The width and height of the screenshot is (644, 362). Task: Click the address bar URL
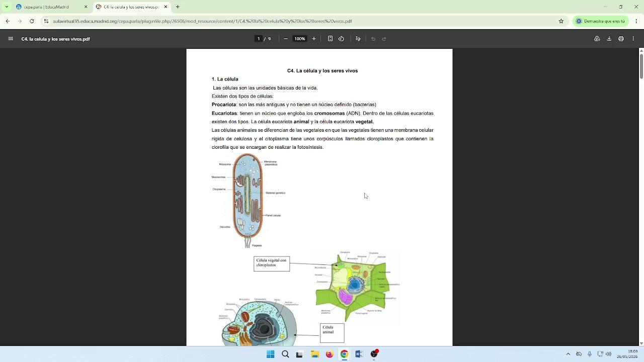[202, 21]
